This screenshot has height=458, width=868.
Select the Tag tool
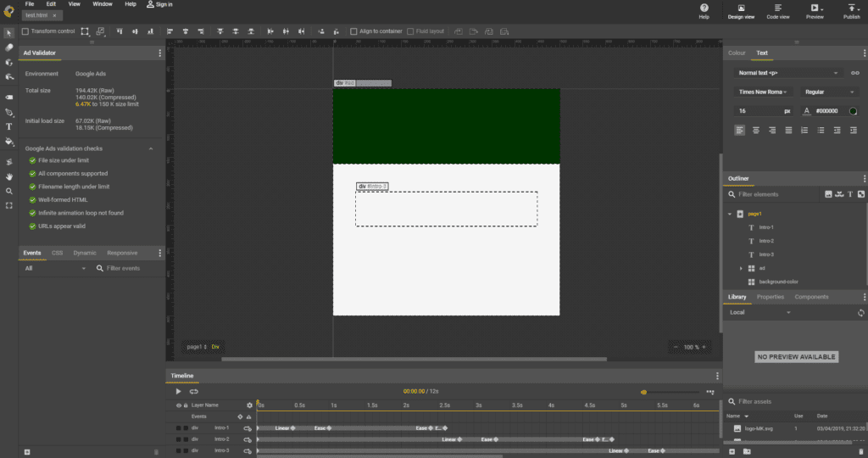coord(8,97)
